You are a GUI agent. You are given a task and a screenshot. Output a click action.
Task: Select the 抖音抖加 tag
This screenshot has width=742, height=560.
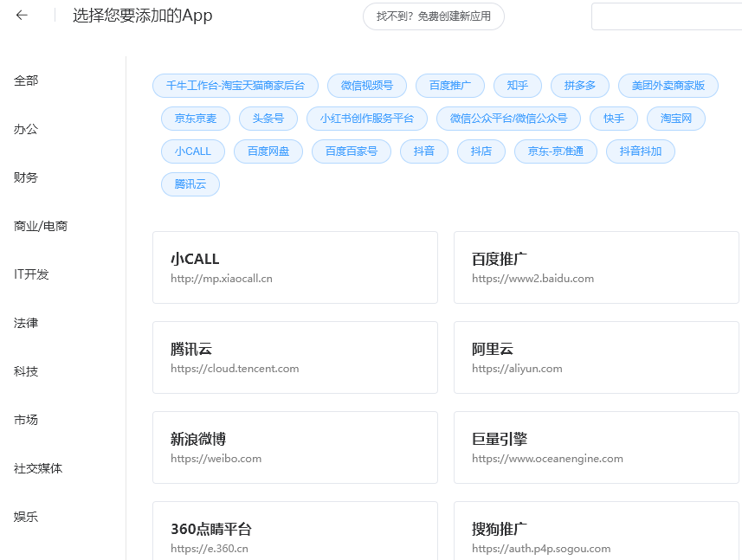[641, 151]
